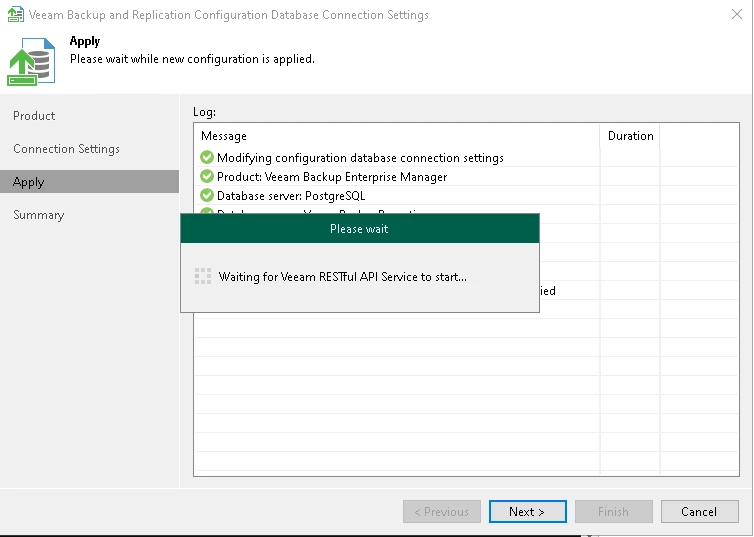Select the Summary wizard step
The image size is (754, 537).
coord(38,215)
